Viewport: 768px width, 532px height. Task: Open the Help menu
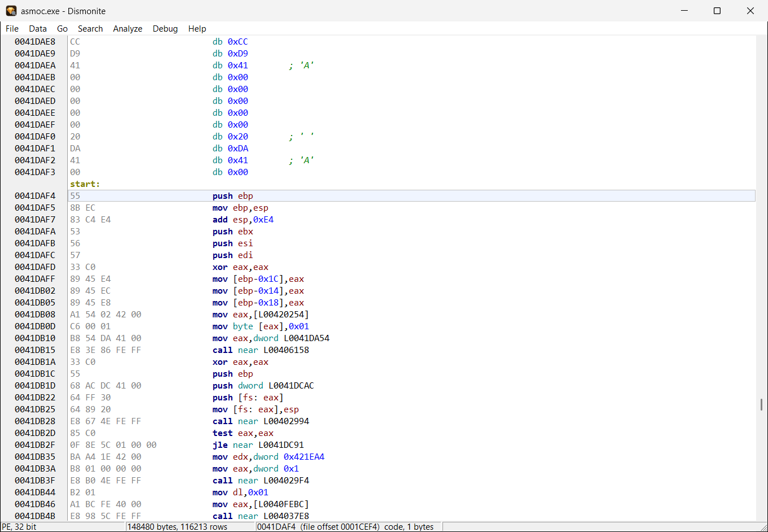click(197, 29)
